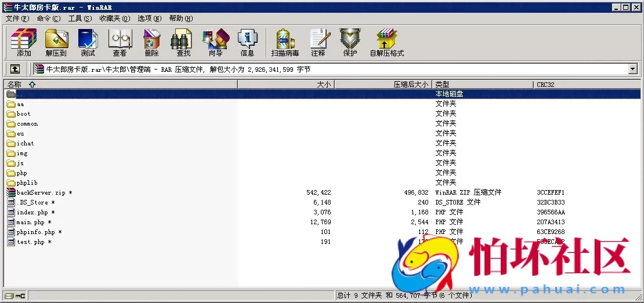This screenshot has height=303, width=644.
Task: Select the ichat folder
Action: (x=20, y=144)
